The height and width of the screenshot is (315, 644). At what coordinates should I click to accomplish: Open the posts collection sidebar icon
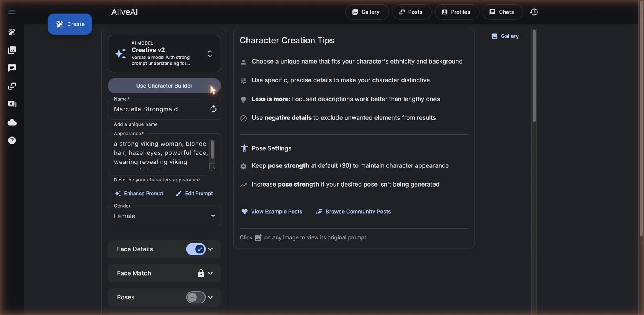click(12, 86)
